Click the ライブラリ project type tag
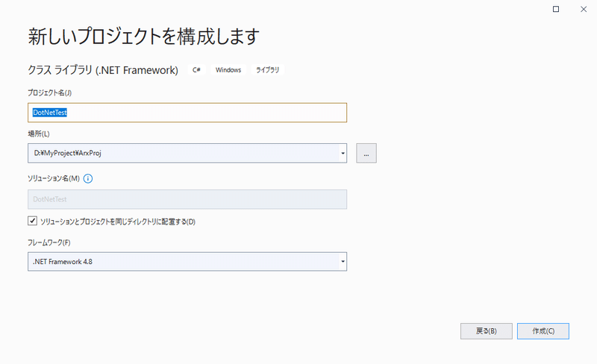Image resolution: width=597 pixels, height=364 pixels. click(267, 70)
